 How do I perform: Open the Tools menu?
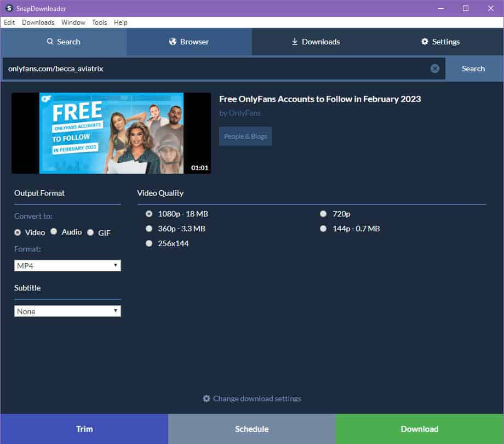click(99, 22)
